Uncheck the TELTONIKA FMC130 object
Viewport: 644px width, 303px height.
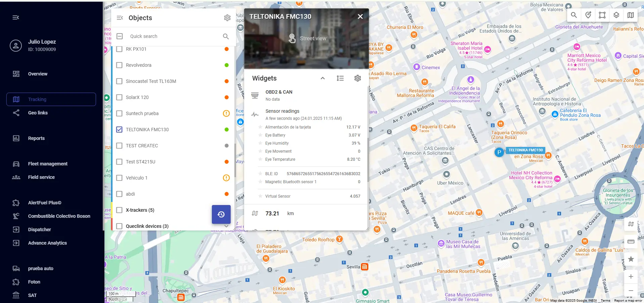[x=119, y=130]
